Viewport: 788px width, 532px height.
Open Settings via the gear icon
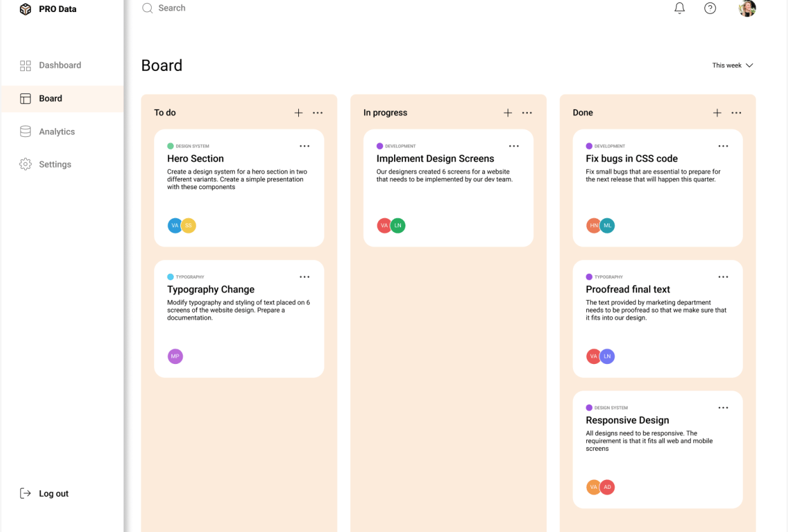tap(25, 164)
